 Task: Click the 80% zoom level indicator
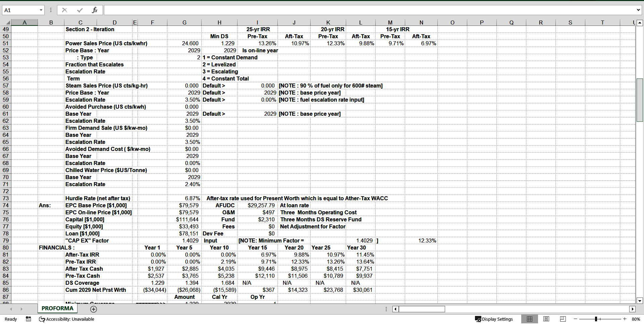[x=636, y=319]
